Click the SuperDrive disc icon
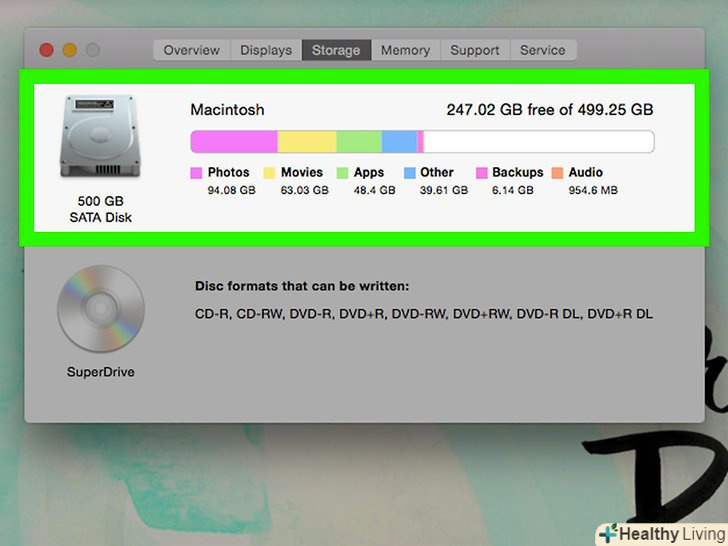 [x=101, y=309]
